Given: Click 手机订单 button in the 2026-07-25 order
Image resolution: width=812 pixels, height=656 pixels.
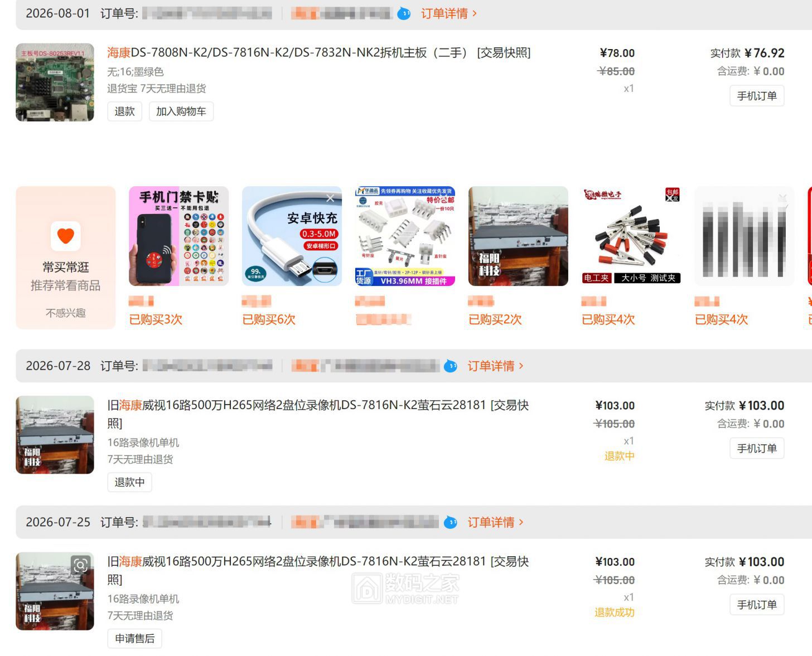Looking at the screenshot, I should tap(757, 604).
